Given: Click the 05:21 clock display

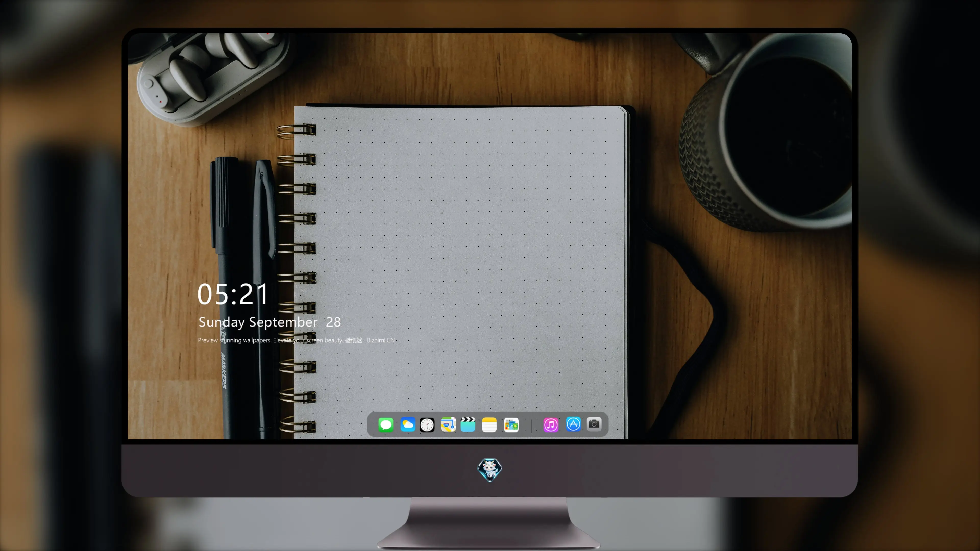Looking at the screenshot, I should 233,294.
